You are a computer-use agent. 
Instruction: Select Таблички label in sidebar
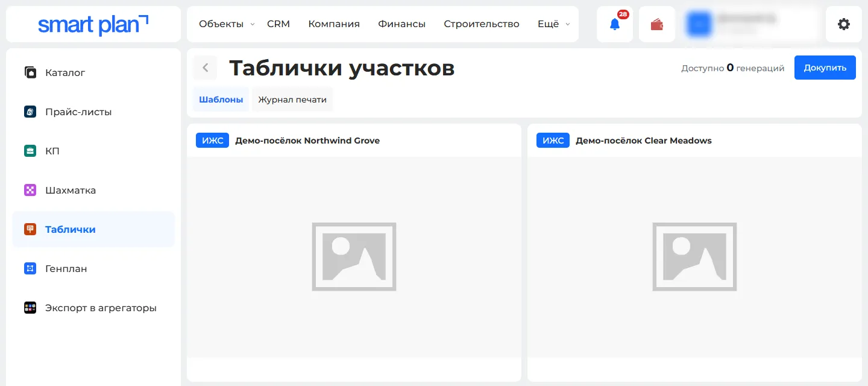[x=71, y=229]
